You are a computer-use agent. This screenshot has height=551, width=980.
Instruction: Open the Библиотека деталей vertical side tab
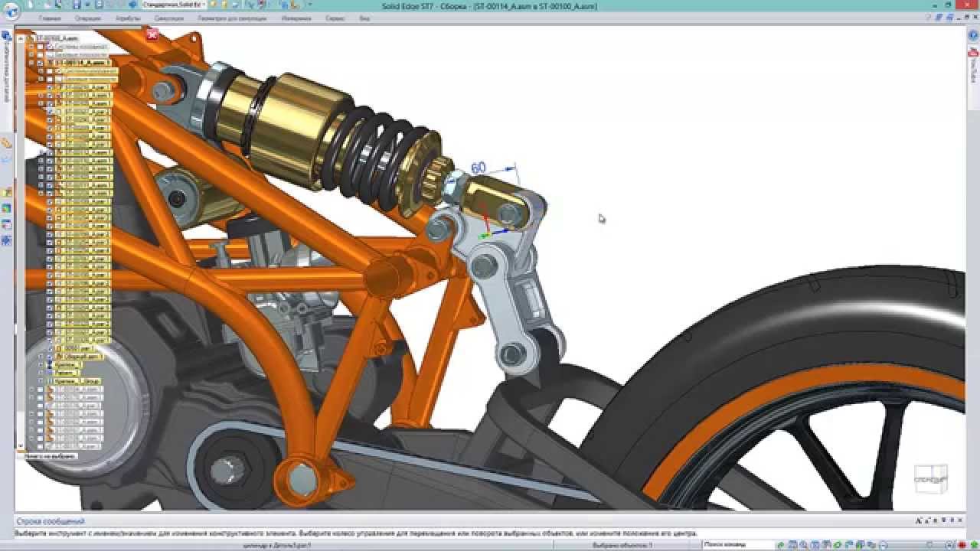coord(6,71)
